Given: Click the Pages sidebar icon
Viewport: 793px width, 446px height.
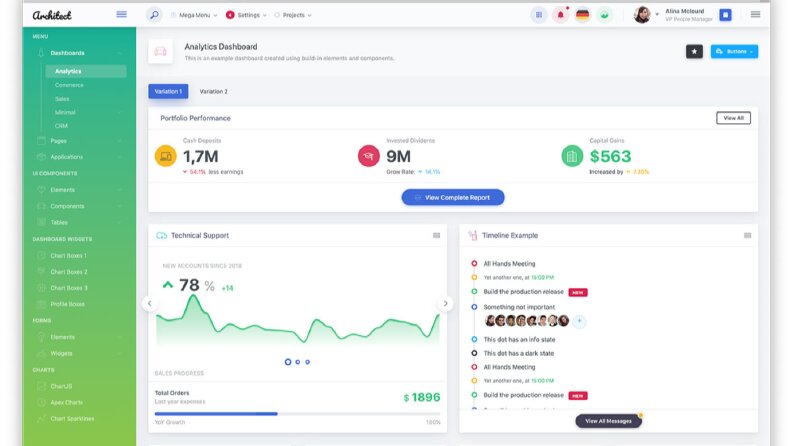Looking at the screenshot, I should [41, 141].
